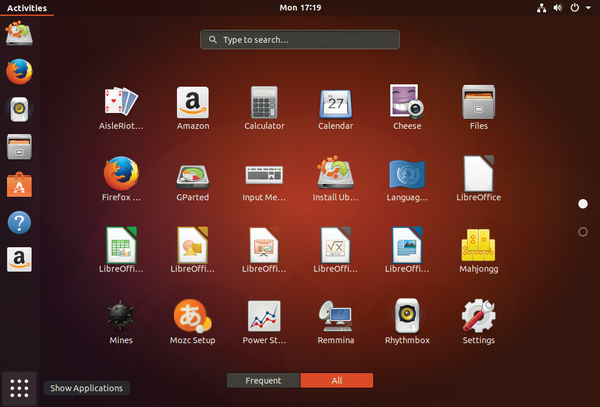Launch Remmina remote desktop client

[336, 322]
